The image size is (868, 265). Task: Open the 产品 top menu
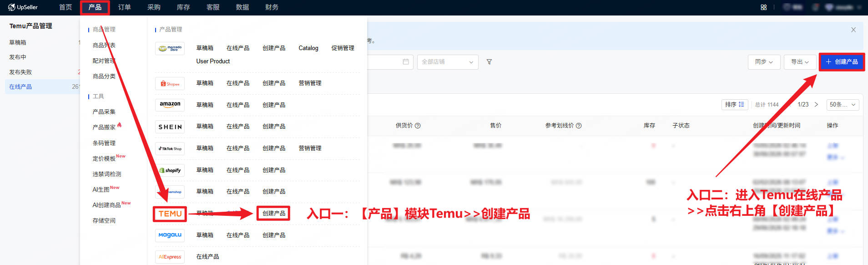[x=95, y=7]
